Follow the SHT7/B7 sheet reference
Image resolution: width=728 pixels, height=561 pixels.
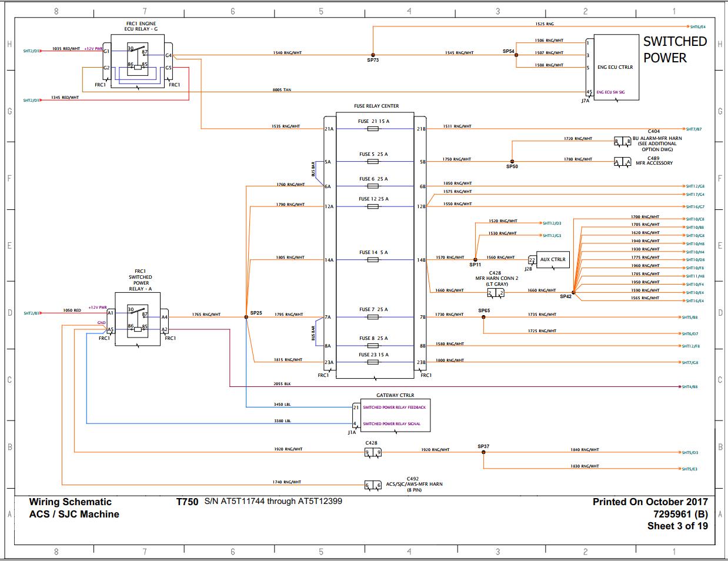[x=694, y=129]
